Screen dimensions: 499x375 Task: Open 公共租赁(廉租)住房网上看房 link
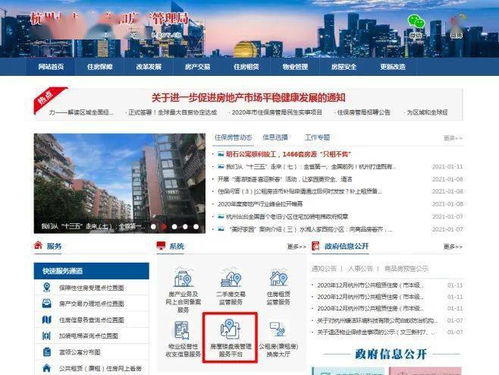point(100,369)
